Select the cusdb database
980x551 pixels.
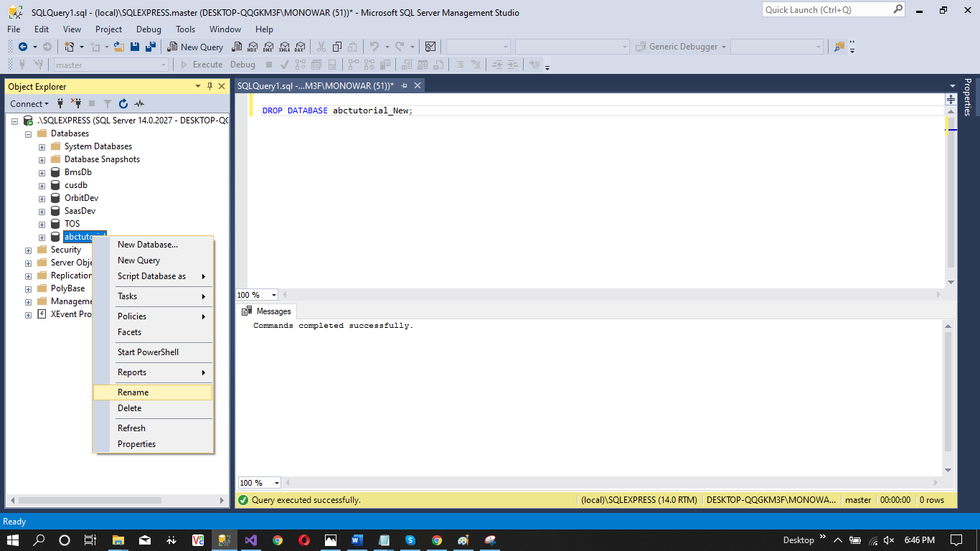coord(75,185)
